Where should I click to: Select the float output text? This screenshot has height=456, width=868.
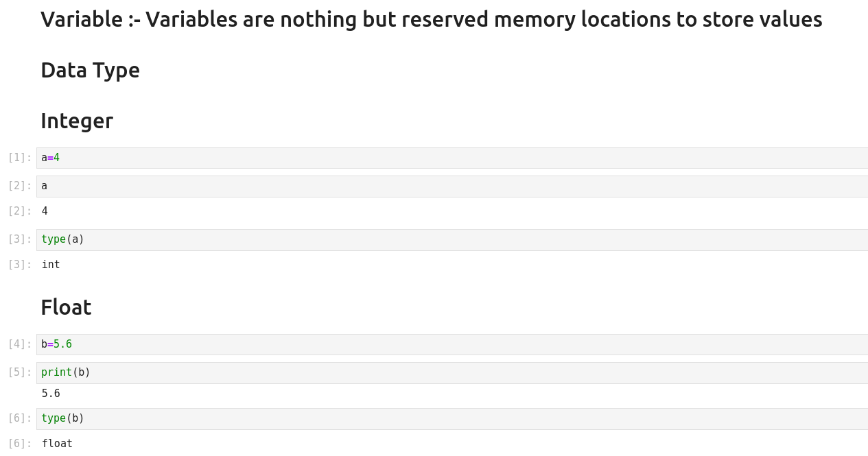pos(57,444)
